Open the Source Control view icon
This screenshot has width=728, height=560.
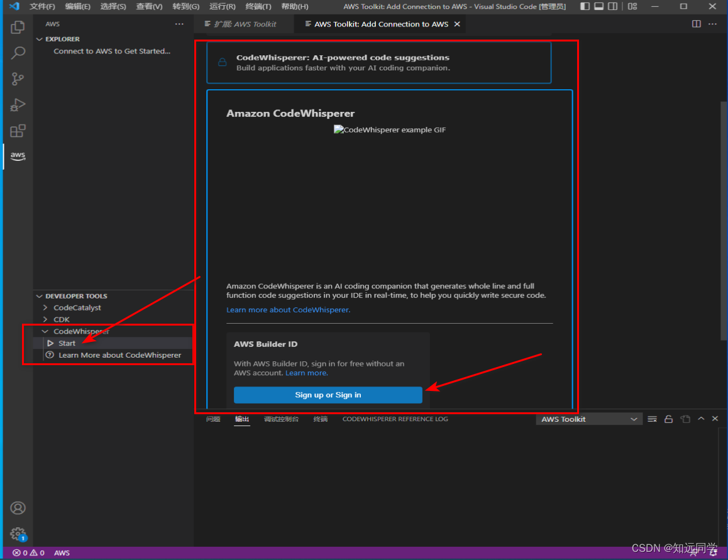coord(18,79)
